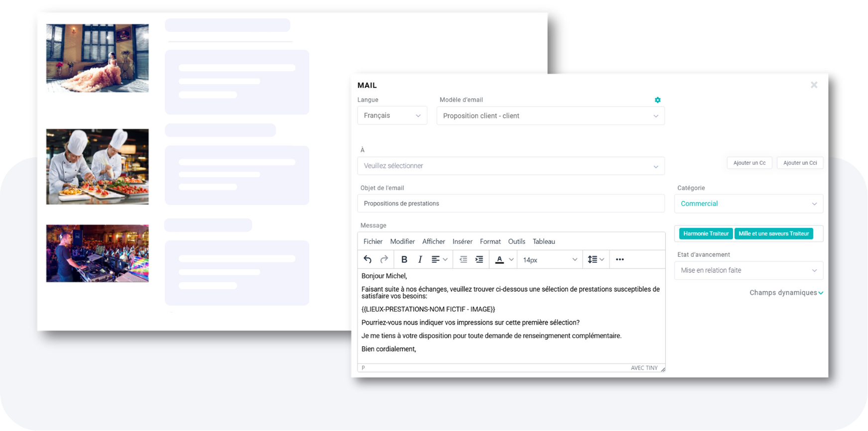Open the Modifier menu
This screenshot has height=431, width=868.
click(402, 241)
